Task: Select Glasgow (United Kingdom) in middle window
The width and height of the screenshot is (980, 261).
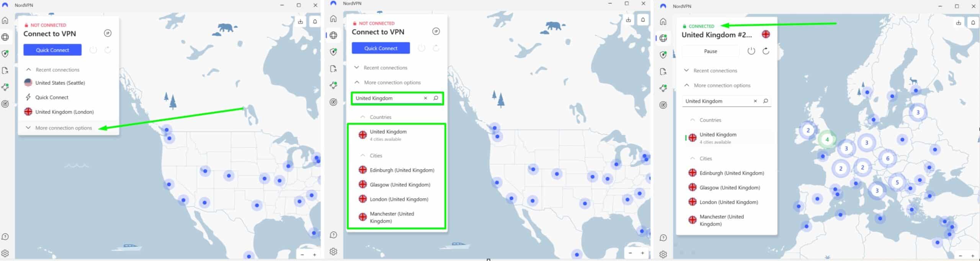Action: pyautogui.click(x=396, y=185)
